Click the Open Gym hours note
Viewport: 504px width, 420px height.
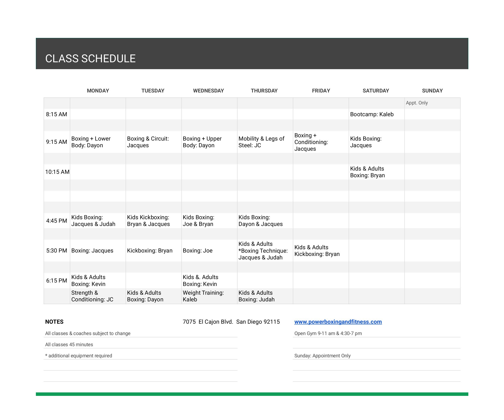coord(328,333)
